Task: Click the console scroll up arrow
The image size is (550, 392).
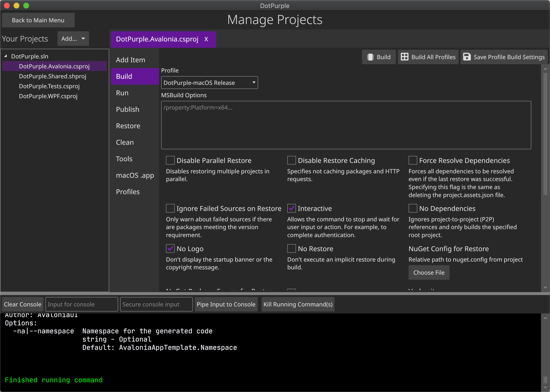Action: tap(545, 318)
